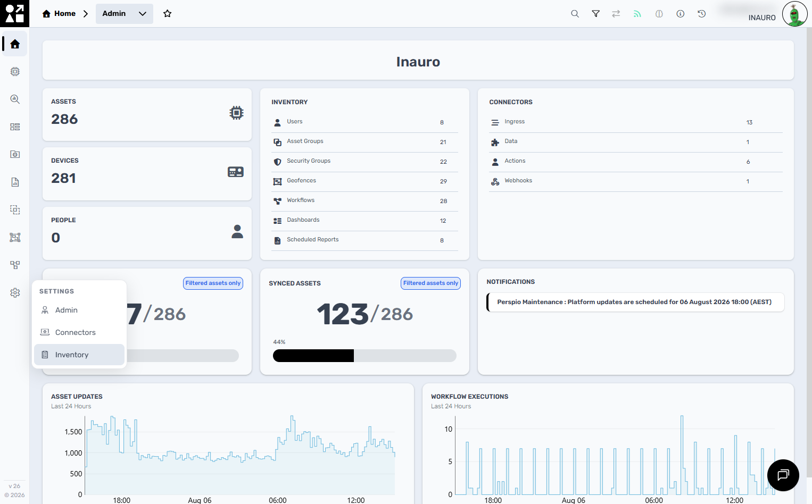Viewport: 812px width, 504px height.
Task: Open the history clock icon
Action: click(702, 14)
